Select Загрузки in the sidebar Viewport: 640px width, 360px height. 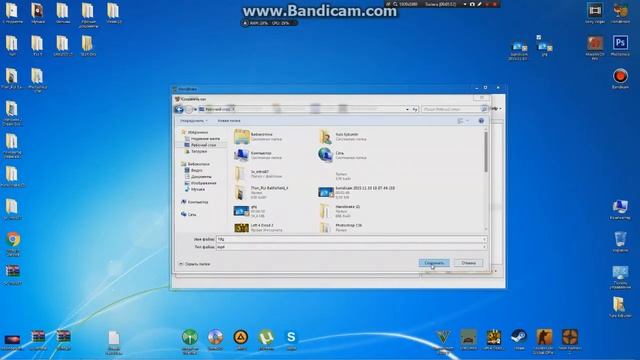pos(196,151)
